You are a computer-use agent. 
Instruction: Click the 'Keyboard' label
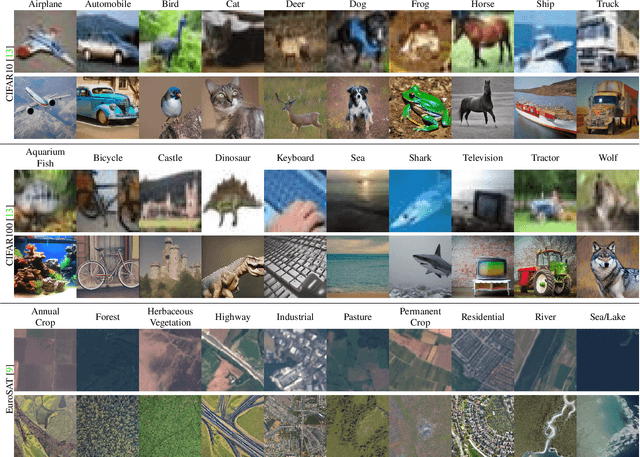pos(295,158)
